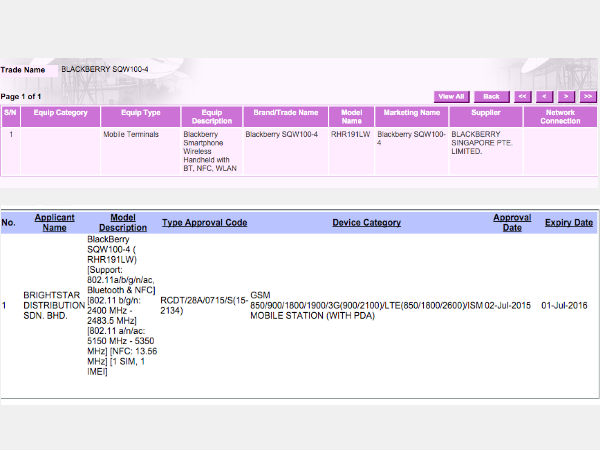Go to next page with > button
The image size is (600, 450).
pos(566,97)
